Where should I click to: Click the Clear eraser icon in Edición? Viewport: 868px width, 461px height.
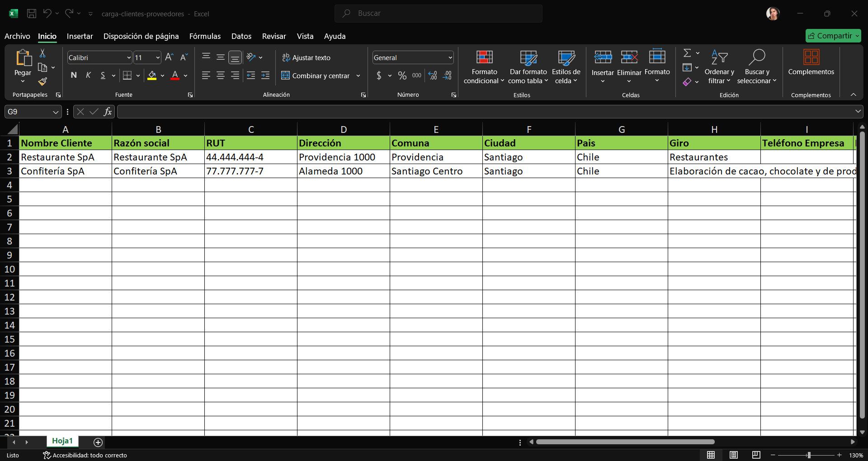point(687,82)
